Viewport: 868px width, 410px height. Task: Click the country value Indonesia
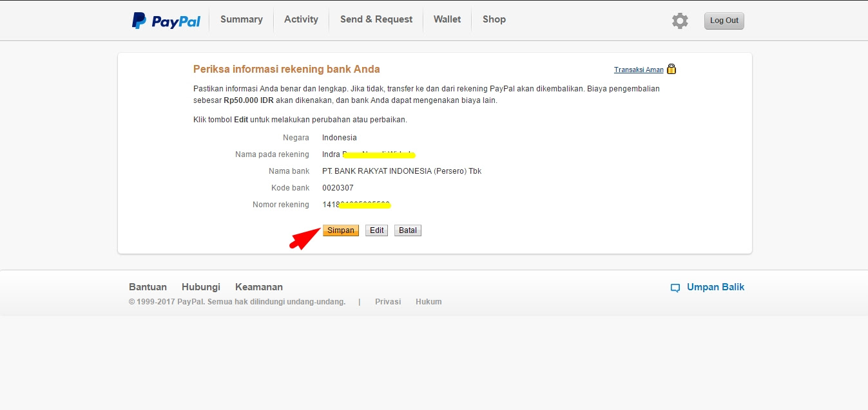tap(340, 138)
